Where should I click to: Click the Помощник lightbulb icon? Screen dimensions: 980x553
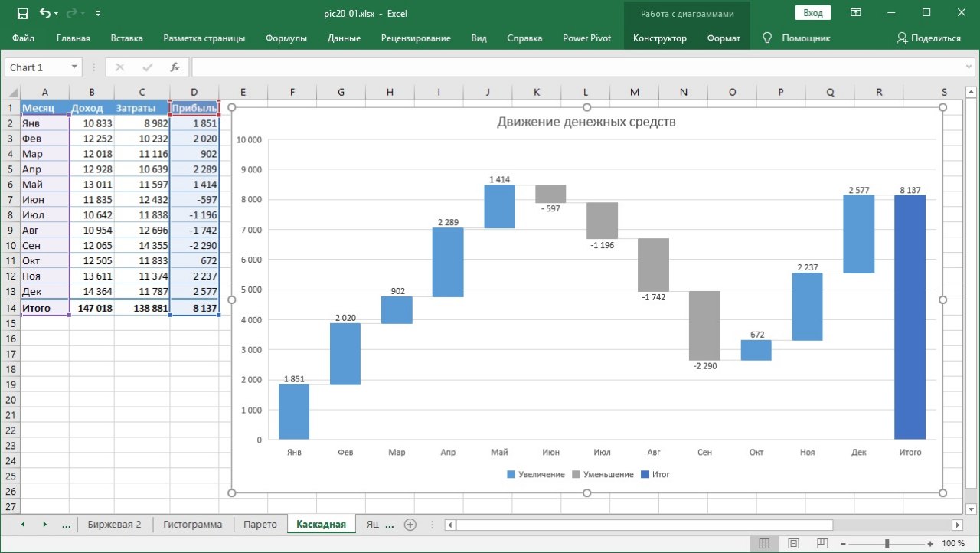pyautogui.click(x=767, y=38)
